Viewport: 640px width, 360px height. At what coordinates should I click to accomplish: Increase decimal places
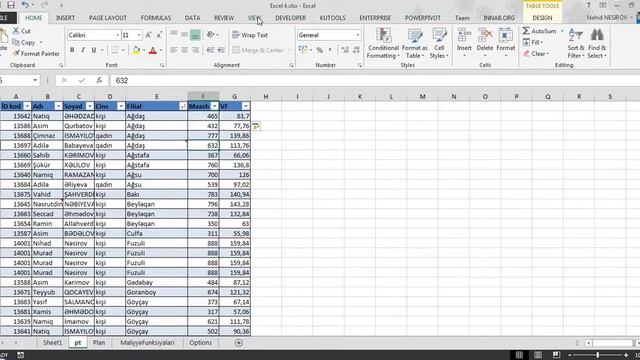tap(345, 50)
